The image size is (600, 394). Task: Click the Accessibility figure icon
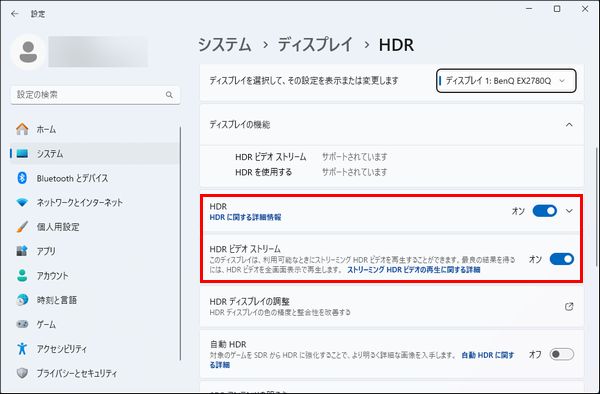22,348
